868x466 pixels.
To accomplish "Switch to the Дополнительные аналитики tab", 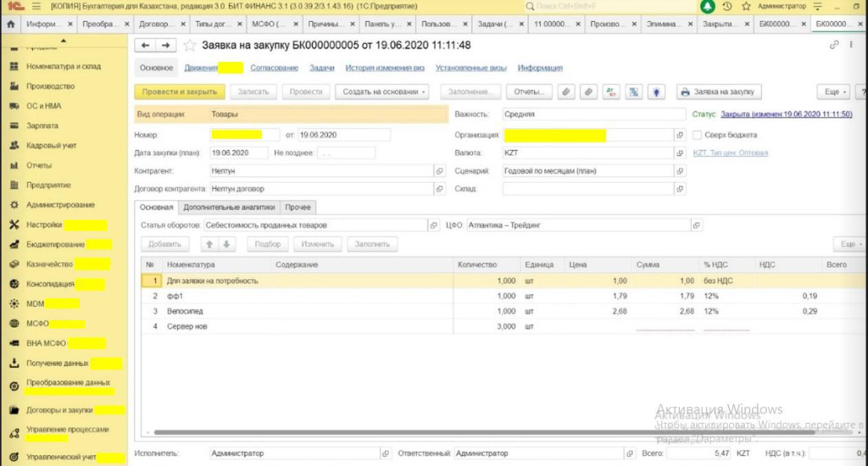I will coord(229,207).
